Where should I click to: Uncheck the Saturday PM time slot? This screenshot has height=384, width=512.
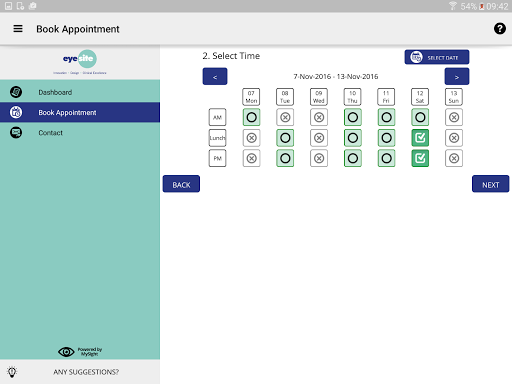pyautogui.click(x=420, y=158)
